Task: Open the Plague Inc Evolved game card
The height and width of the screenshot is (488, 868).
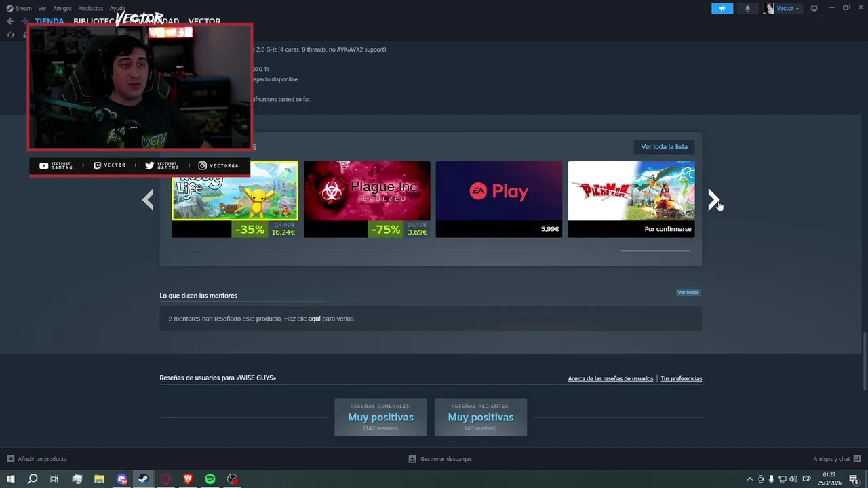Action: tap(367, 199)
